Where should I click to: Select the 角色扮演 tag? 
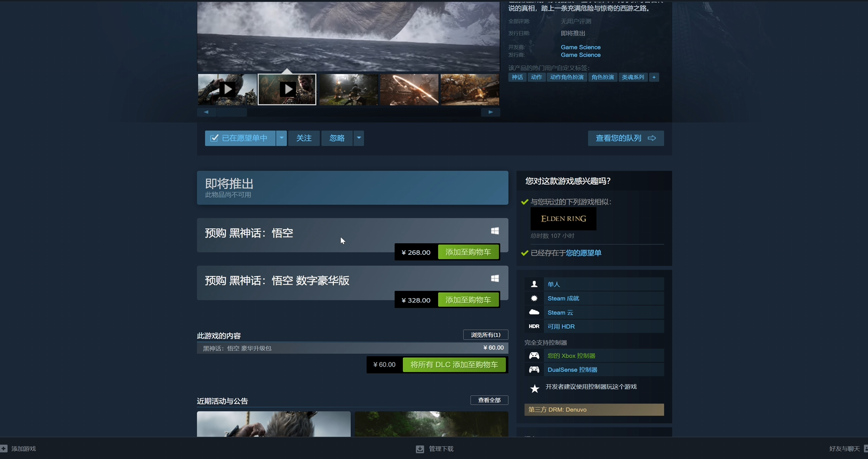point(602,77)
